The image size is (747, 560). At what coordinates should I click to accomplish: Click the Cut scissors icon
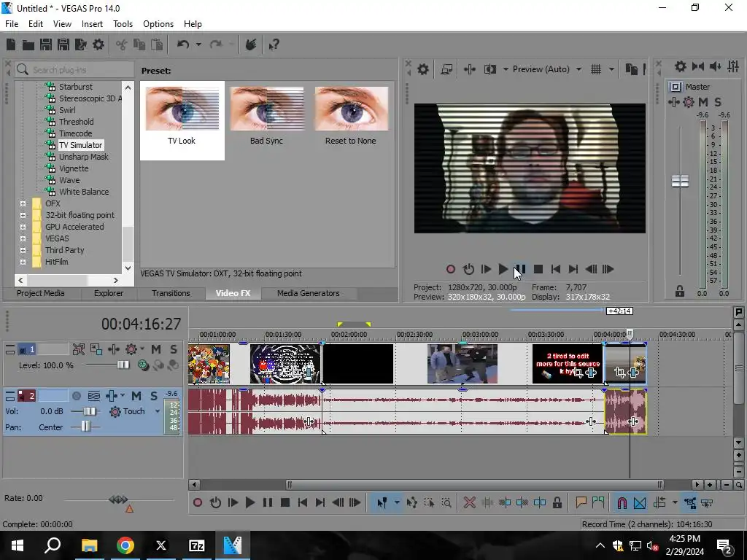coord(122,44)
